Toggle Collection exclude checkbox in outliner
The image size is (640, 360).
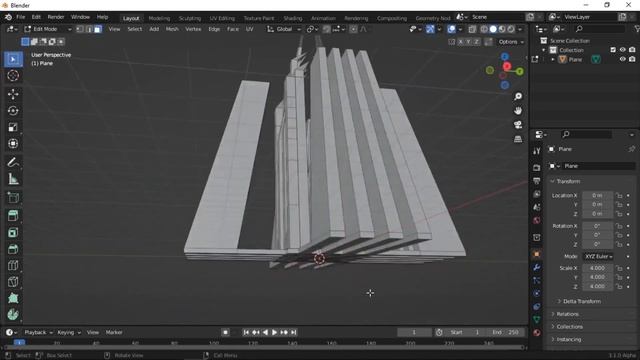pyautogui.click(x=613, y=50)
